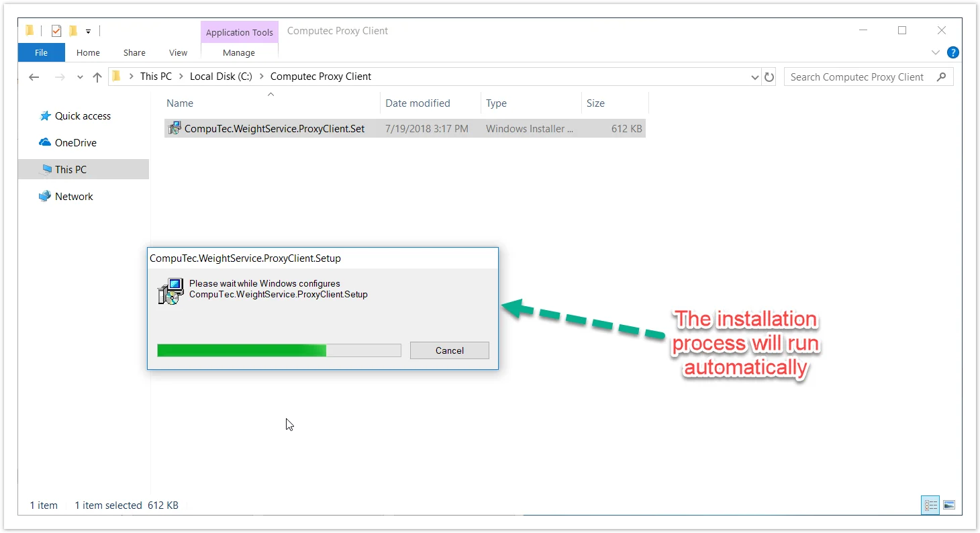This screenshot has height=533, width=980.
Task: Select Network in the navigation pane
Action: 75,196
